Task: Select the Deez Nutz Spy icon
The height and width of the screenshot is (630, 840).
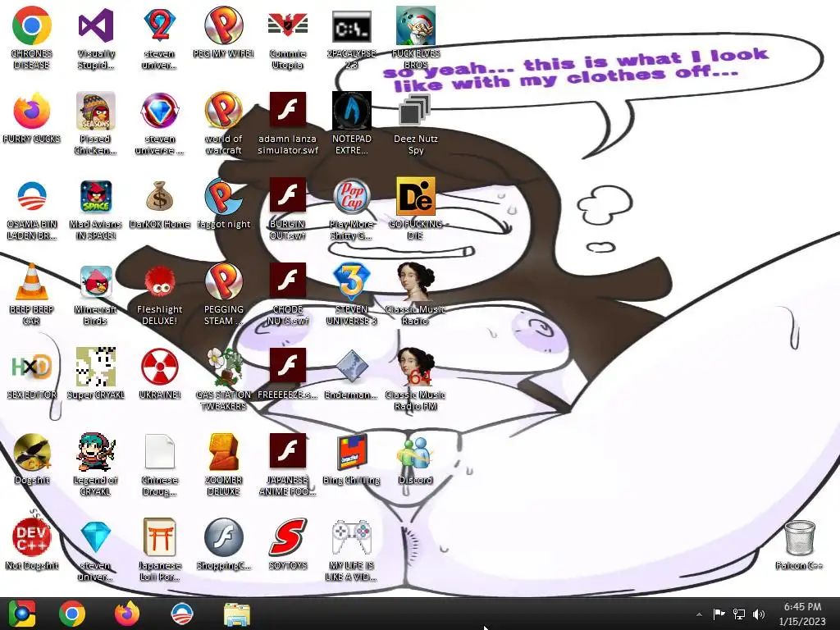Action: point(415,111)
